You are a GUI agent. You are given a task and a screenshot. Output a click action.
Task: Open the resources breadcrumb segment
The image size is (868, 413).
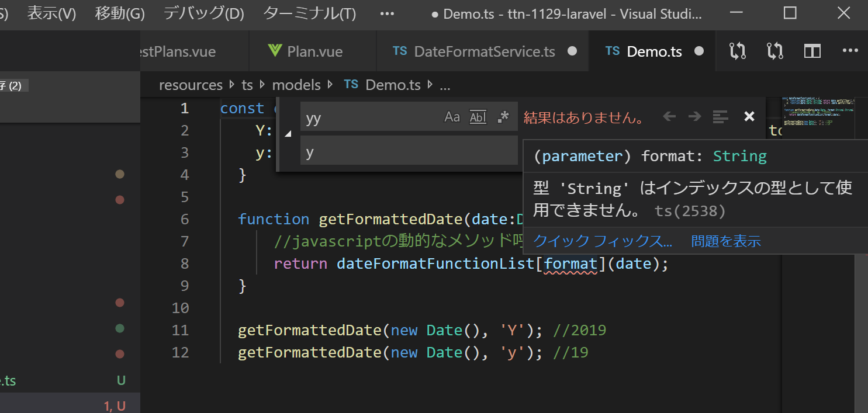pos(191,85)
